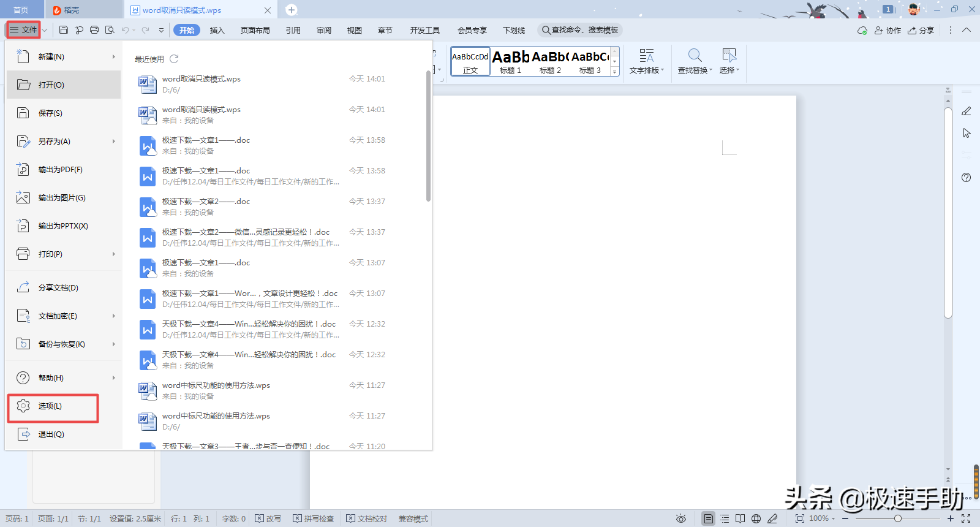Expand the 另存为 (Save As) submenu arrow

coord(114,142)
